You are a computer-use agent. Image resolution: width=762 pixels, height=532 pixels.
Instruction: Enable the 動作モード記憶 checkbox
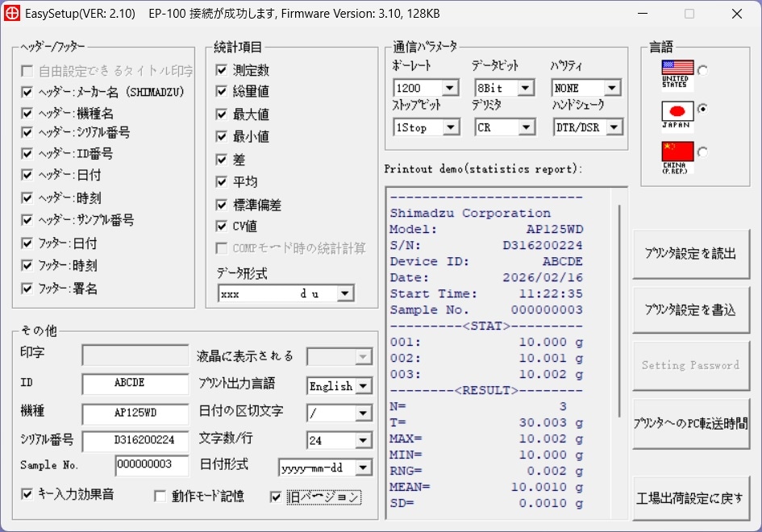[158, 497]
